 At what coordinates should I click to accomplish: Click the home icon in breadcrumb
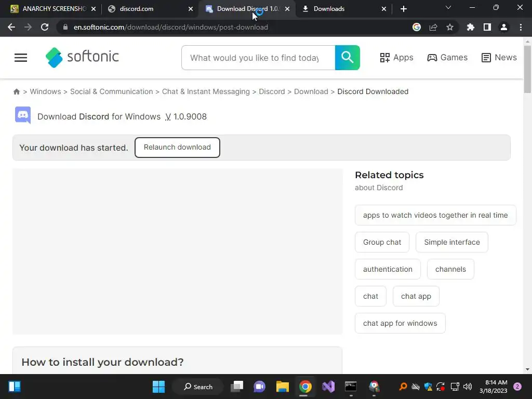[17, 91]
